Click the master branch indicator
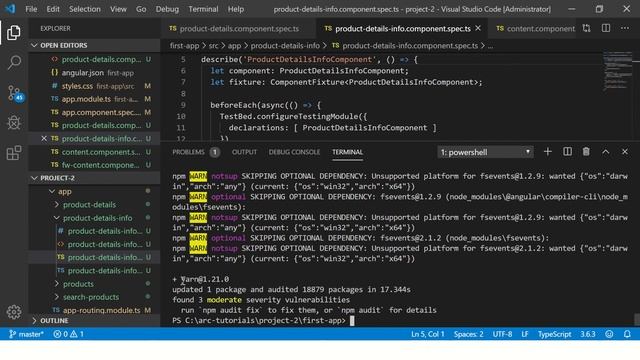This screenshot has width=640, height=360. (26, 334)
